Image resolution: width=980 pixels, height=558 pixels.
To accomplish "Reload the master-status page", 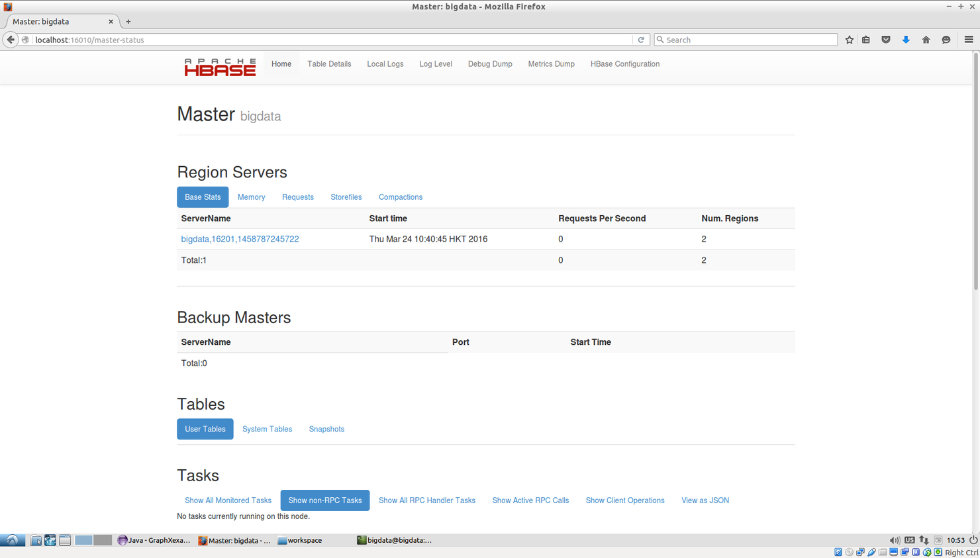I will (x=640, y=39).
